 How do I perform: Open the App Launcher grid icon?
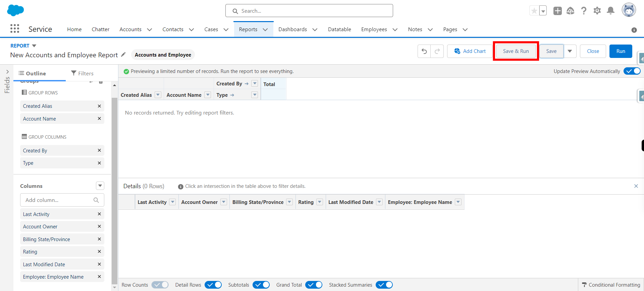[15, 29]
